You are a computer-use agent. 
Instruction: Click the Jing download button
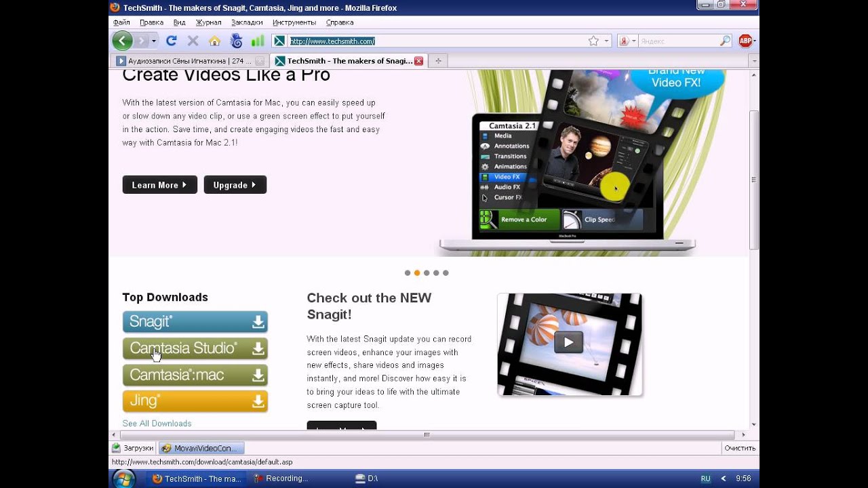click(195, 401)
